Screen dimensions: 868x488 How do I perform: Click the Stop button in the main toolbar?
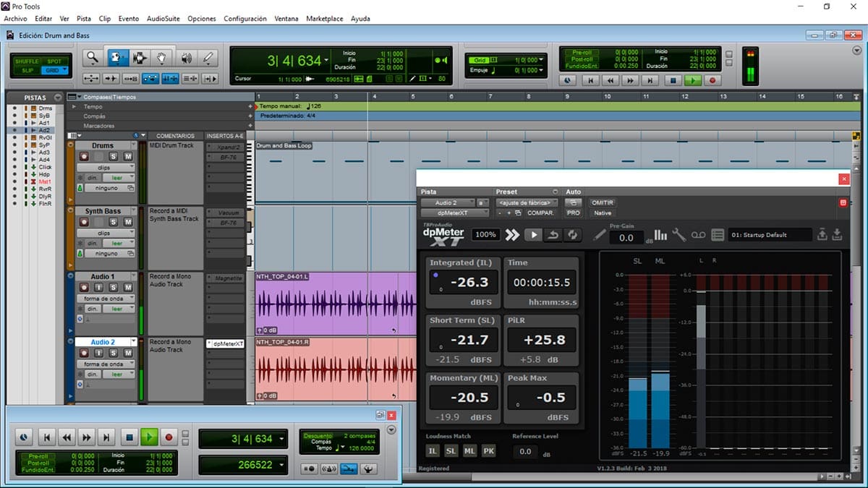(x=673, y=81)
